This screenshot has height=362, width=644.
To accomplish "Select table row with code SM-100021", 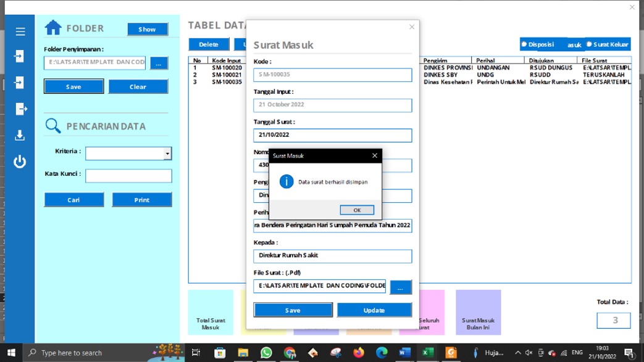I will (226, 75).
